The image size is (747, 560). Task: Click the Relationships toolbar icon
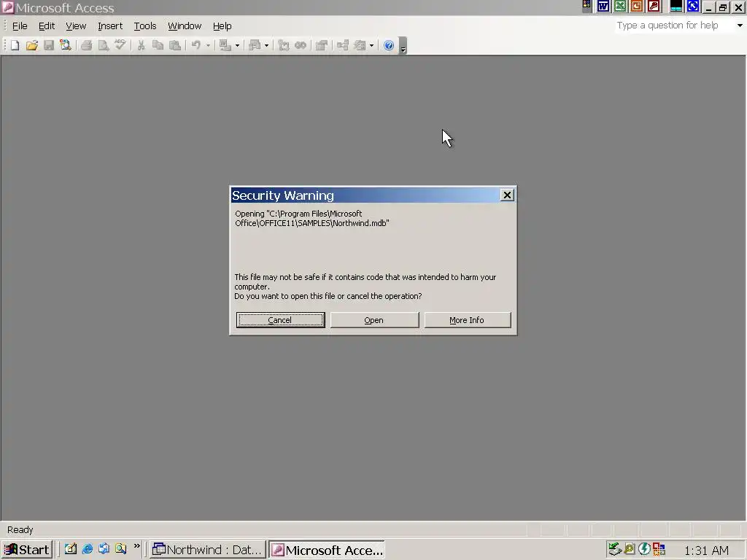(343, 45)
